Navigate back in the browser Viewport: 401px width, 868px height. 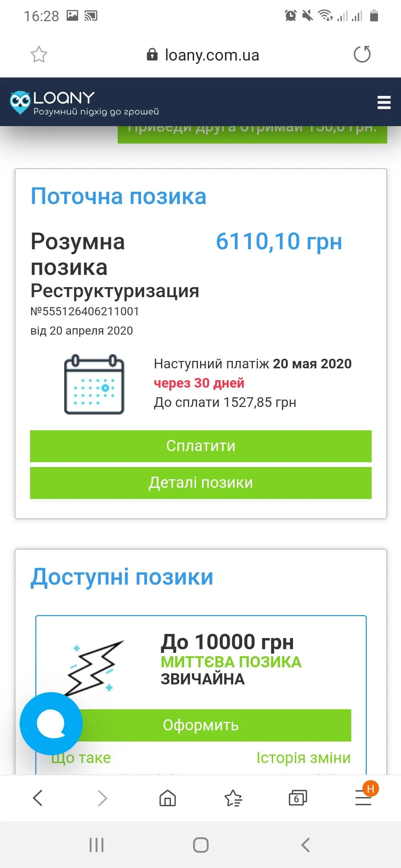[38, 798]
